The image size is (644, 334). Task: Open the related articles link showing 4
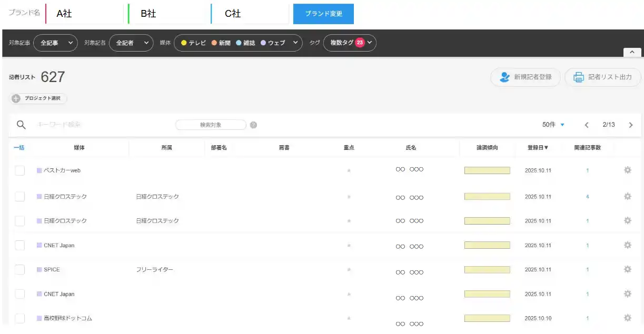587,196
